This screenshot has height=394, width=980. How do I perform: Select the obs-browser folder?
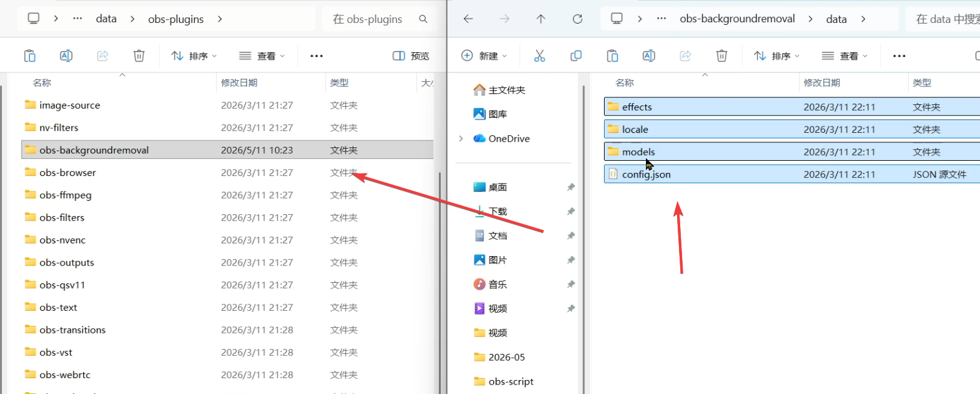[227, 172]
